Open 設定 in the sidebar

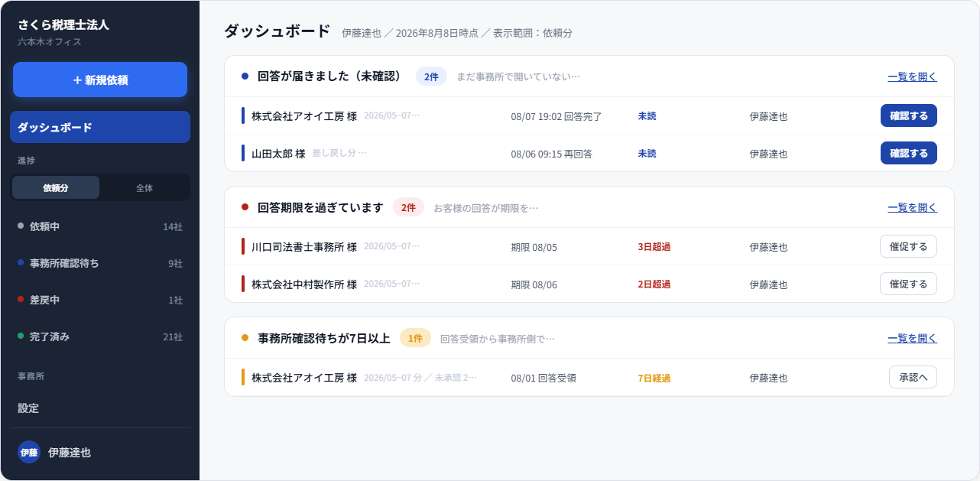click(x=100, y=408)
